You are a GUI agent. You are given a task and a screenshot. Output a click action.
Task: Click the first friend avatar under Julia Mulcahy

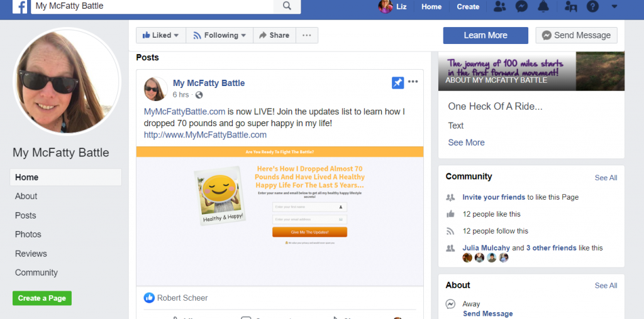(467, 257)
